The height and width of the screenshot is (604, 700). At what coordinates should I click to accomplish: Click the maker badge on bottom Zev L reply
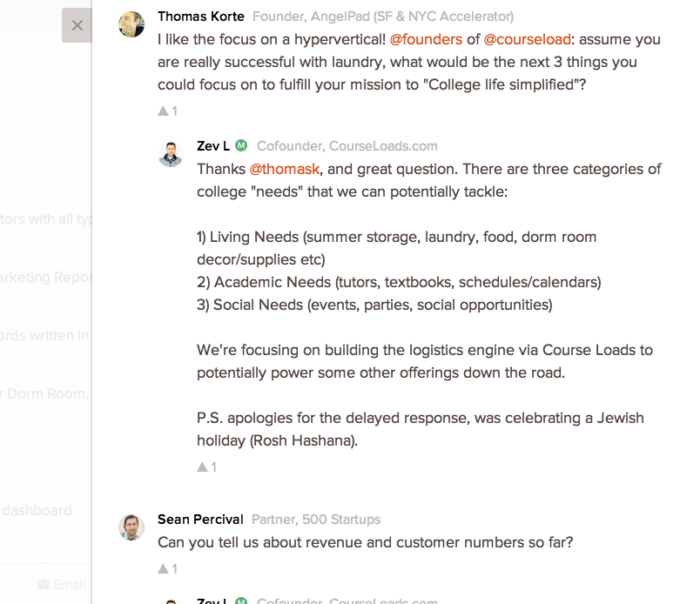[241, 601]
